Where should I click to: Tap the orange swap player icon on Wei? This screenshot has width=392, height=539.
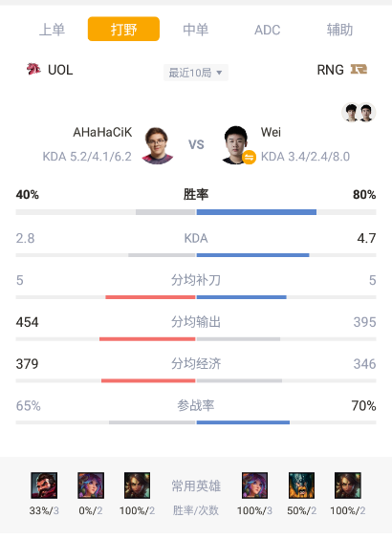coord(249,158)
